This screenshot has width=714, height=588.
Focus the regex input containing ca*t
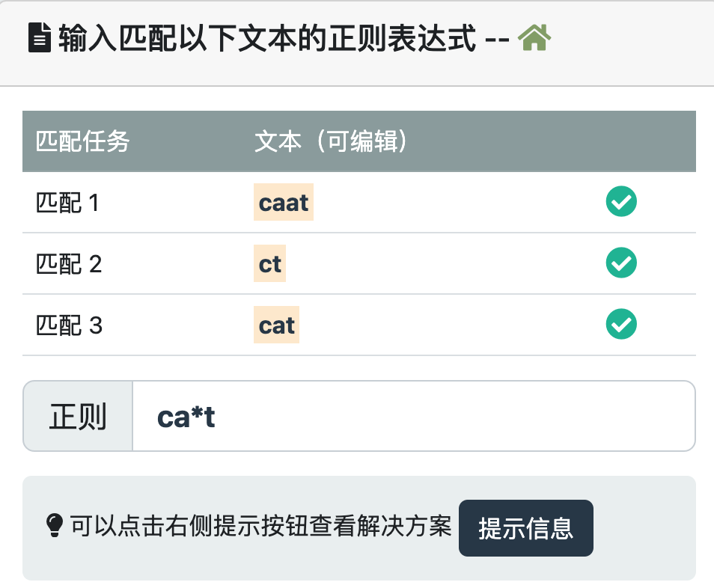(x=413, y=417)
